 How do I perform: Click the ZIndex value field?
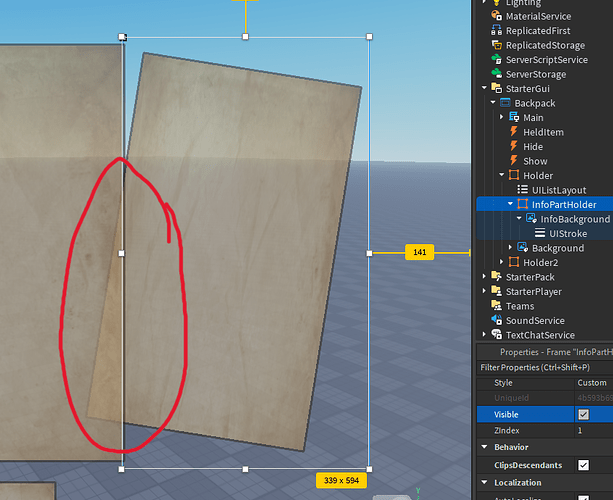[x=594, y=430]
